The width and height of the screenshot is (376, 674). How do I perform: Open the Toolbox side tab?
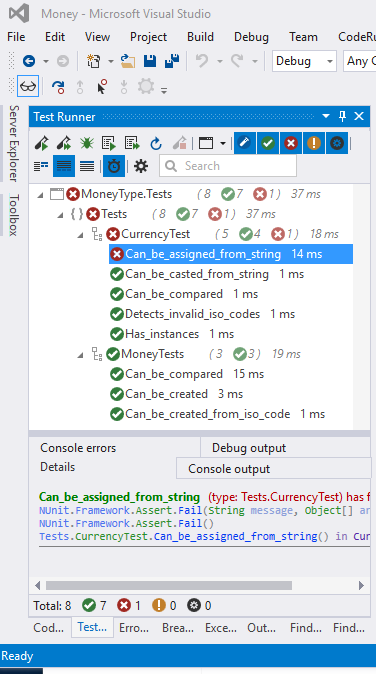14,215
